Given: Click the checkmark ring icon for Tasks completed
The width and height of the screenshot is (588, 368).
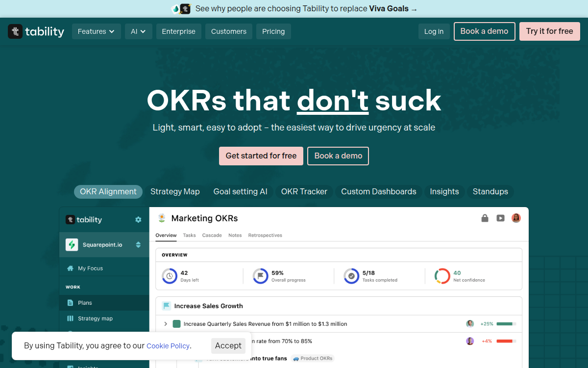Looking at the screenshot, I should tap(351, 276).
